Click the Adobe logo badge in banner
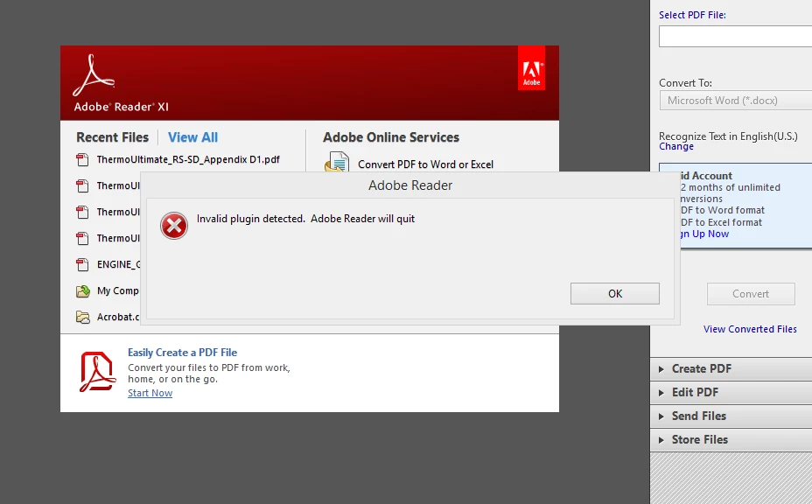The width and height of the screenshot is (812, 504). point(531,68)
